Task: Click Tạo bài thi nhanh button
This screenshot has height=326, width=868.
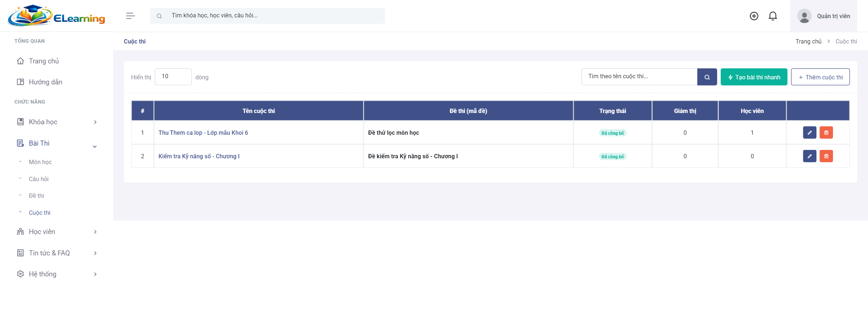Action: (x=754, y=77)
